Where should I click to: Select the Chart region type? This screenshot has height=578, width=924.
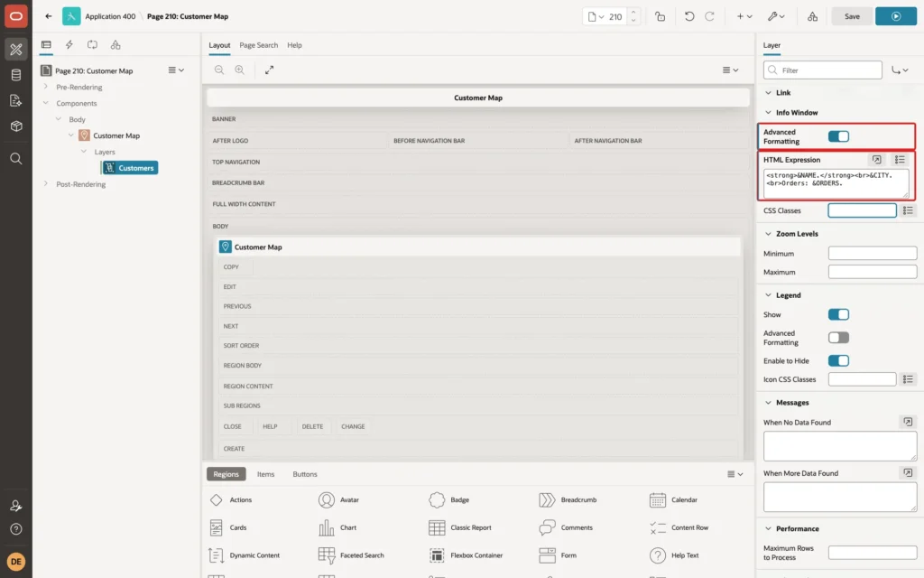tap(337, 527)
